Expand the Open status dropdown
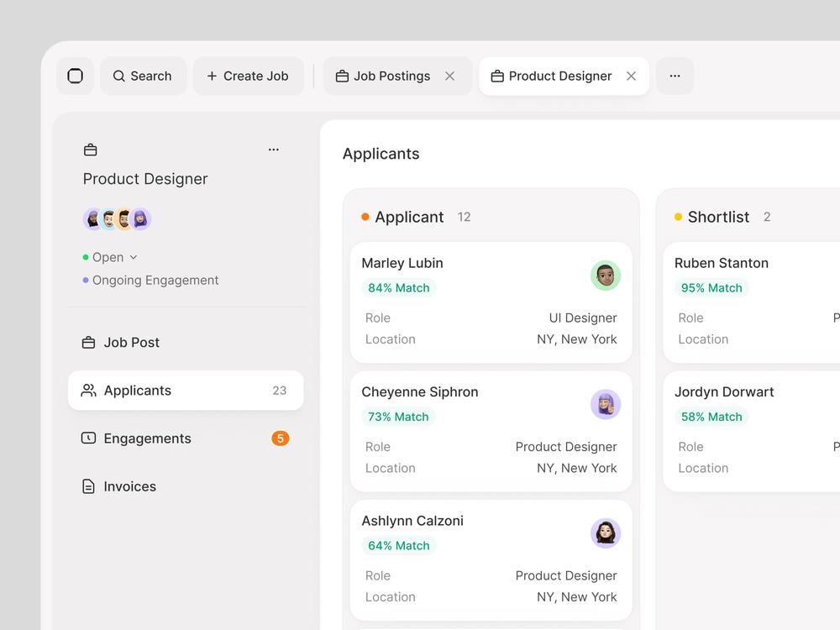840x630 pixels. [x=110, y=257]
